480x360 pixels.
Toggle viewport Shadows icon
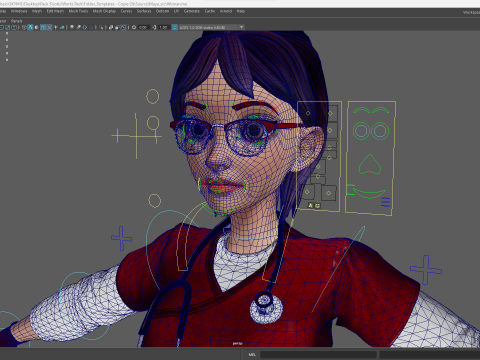click(x=62, y=27)
